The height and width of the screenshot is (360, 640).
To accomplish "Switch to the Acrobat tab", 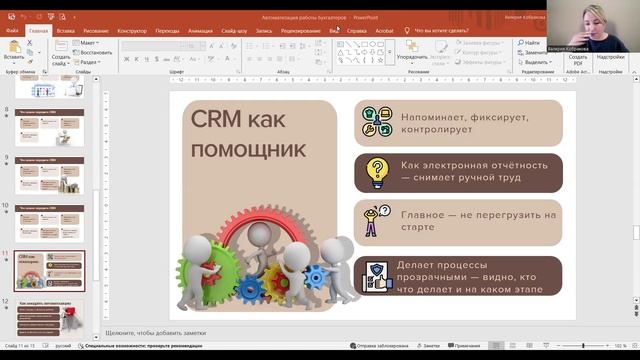I will tap(384, 31).
